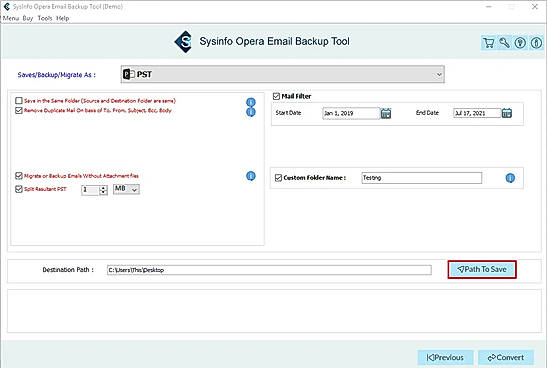Click the key activation icon
The image size is (547, 368).
(x=504, y=43)
